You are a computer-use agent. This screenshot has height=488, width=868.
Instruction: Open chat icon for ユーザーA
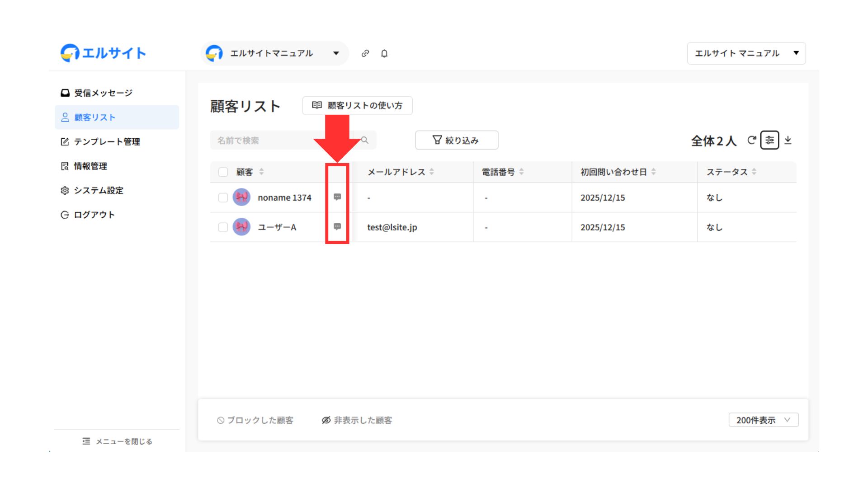click(337, 226)
